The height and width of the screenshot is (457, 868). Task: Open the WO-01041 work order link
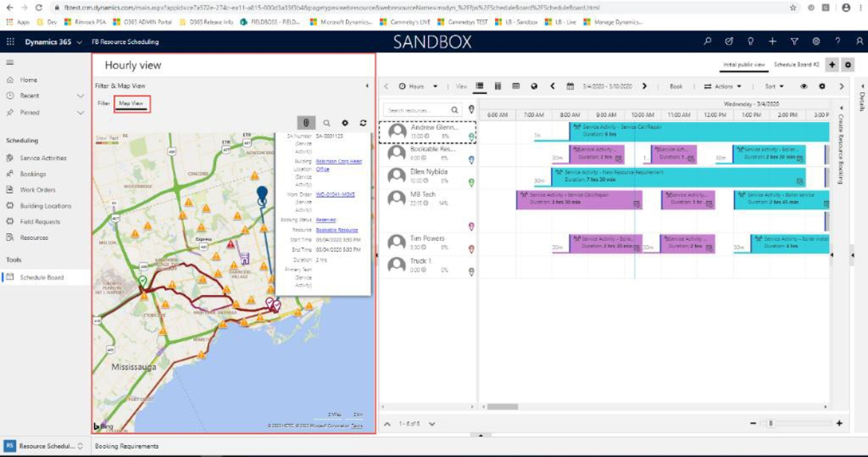pyautogui.click(x=336, y=195)
